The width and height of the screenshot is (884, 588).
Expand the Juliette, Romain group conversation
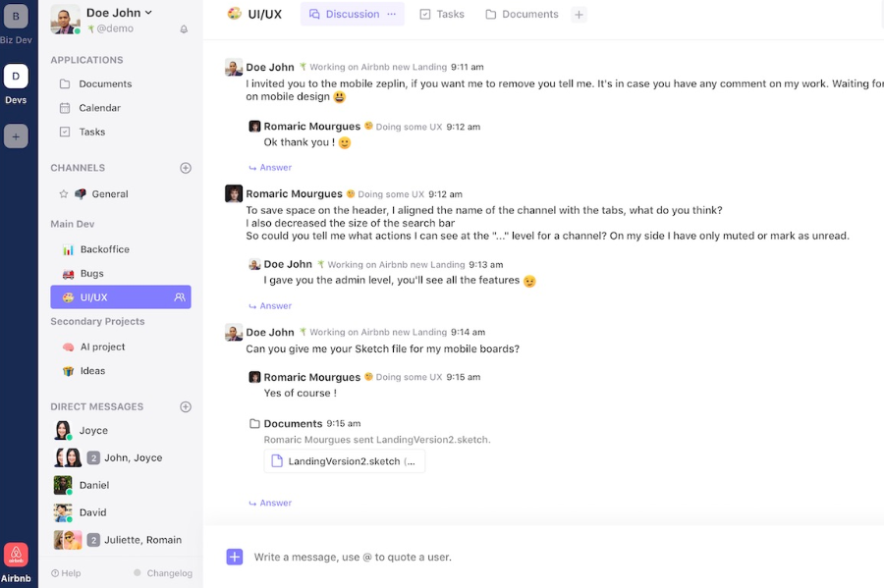(120, 540)
